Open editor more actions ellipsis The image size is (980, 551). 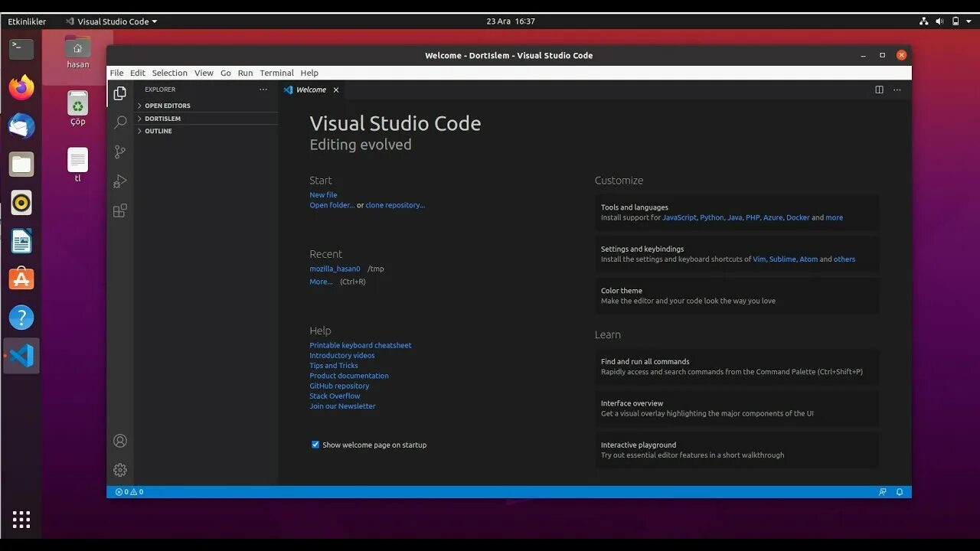(897, 90)
